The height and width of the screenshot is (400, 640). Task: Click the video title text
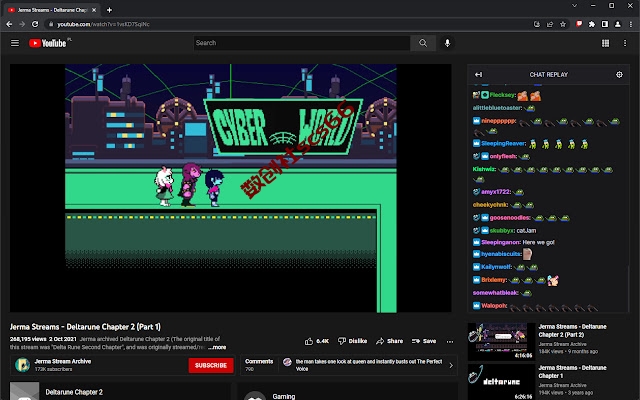pos(85,327)
